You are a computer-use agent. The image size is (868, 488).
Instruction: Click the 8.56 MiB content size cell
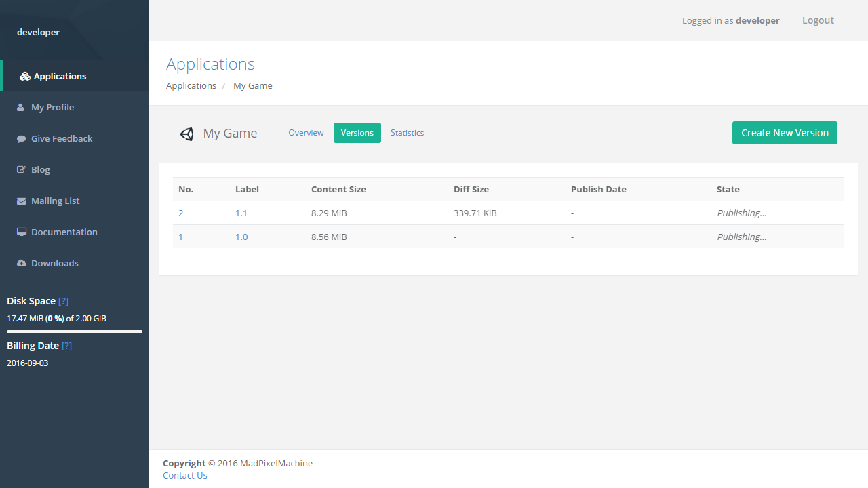tap(329, 237)
